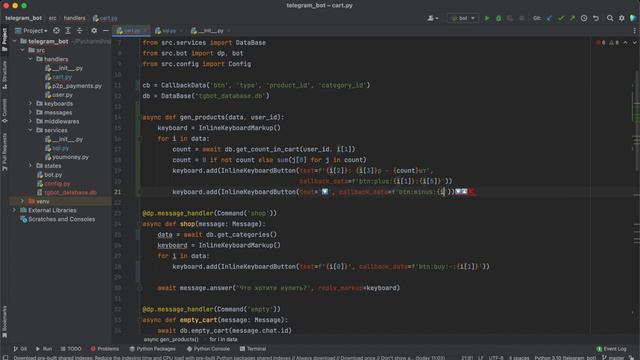Collapse the src folder arrow
This screenshot has height=360, width=640.
click(23, 50)
